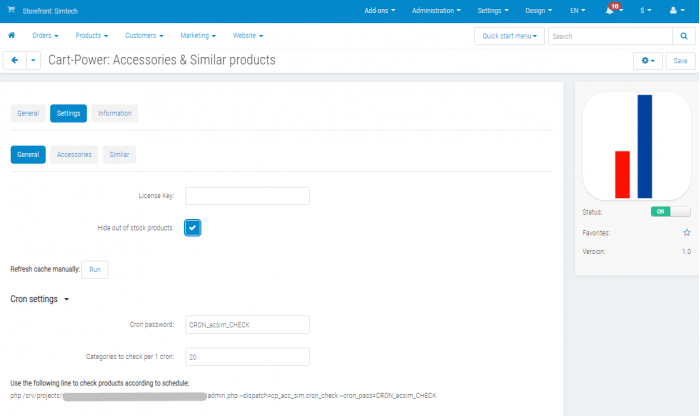Click the Cron password field
Viewport: 700px width, 416px height.
coord(247,324)
